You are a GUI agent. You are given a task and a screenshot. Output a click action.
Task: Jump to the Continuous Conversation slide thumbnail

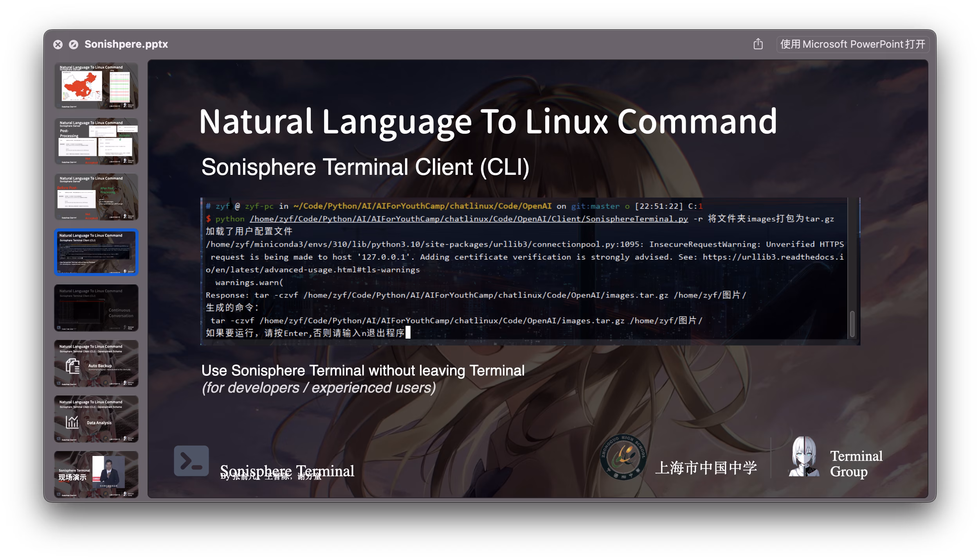click(x=96, y=308)
